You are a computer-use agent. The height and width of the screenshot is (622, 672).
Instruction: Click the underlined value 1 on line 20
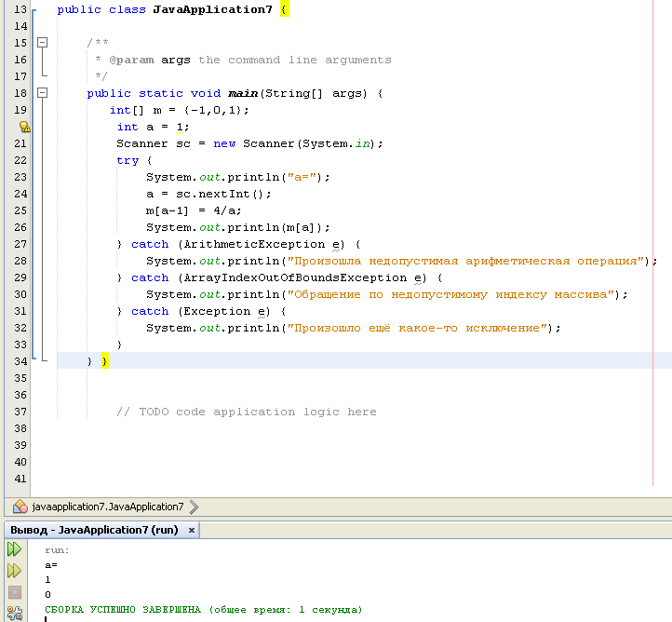(180, 127)
